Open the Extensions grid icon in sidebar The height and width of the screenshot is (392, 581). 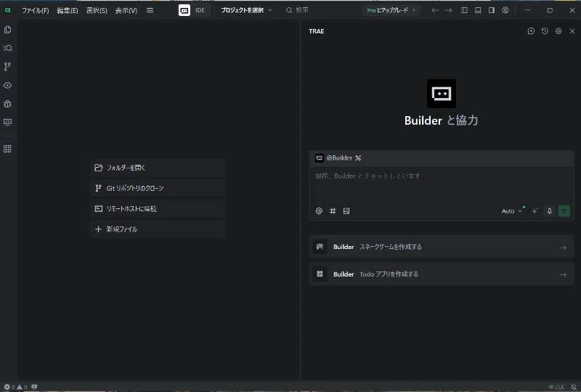point(7,149)
